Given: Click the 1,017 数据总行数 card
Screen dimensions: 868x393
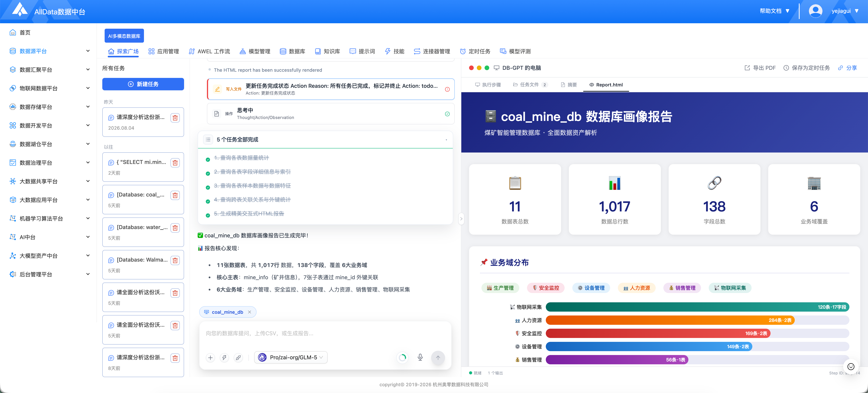Looking at the screenshot, I should (614, 199).
